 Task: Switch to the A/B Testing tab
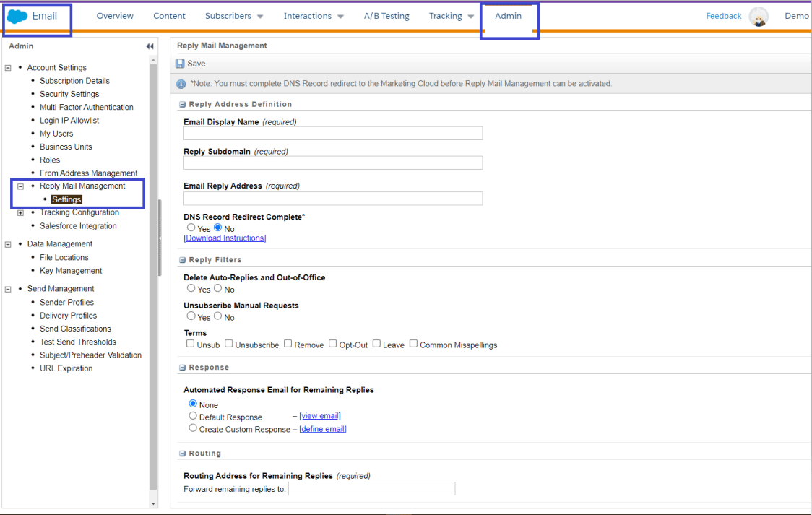coord(386,16)
